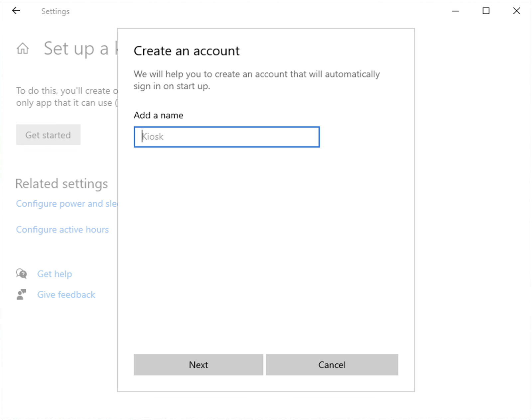The width and height of the screenshot is (532, 420).
Task: Click the back arrow in title bar
Action: (x=16, y=11)
